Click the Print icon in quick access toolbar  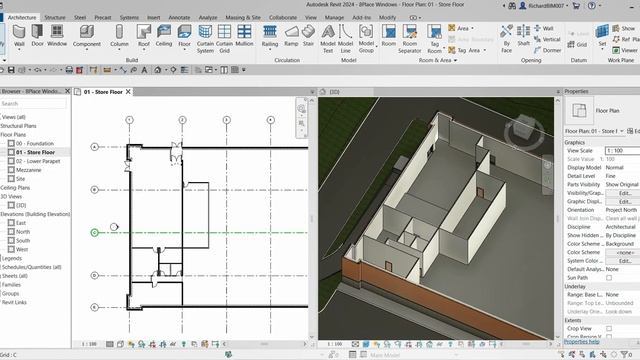[69, 70]
